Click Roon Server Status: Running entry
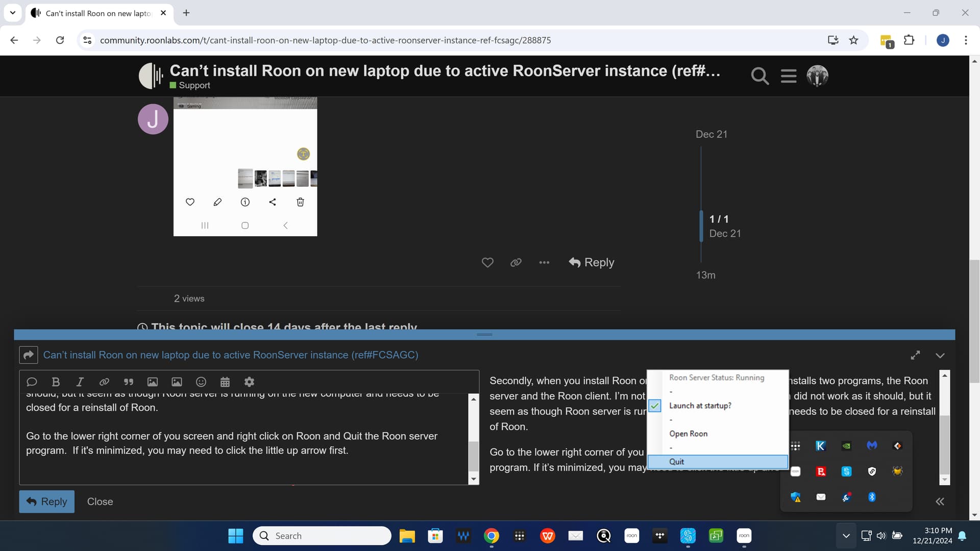 (x=717, y=378)
